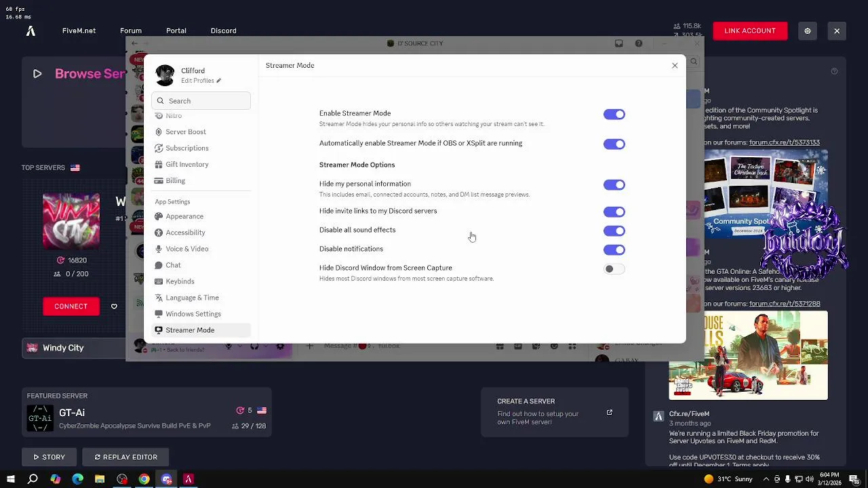Viewport: 868px width, 488px height.
Task: Click the external link icon on Create a Server
Action: 609,412
